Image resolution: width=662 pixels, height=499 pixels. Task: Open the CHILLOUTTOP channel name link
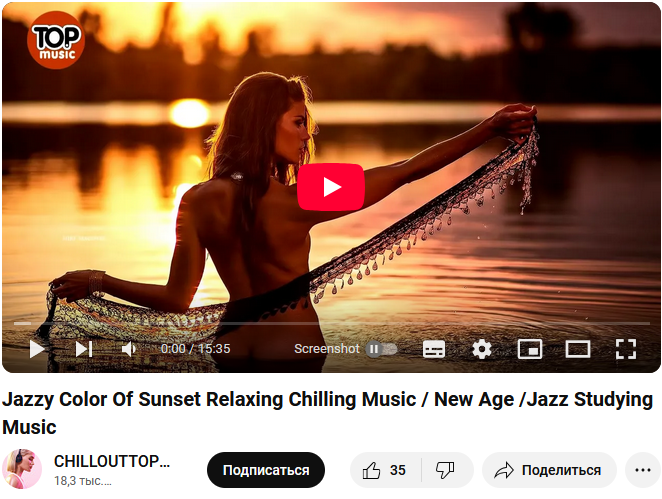(x=112, y=461)
